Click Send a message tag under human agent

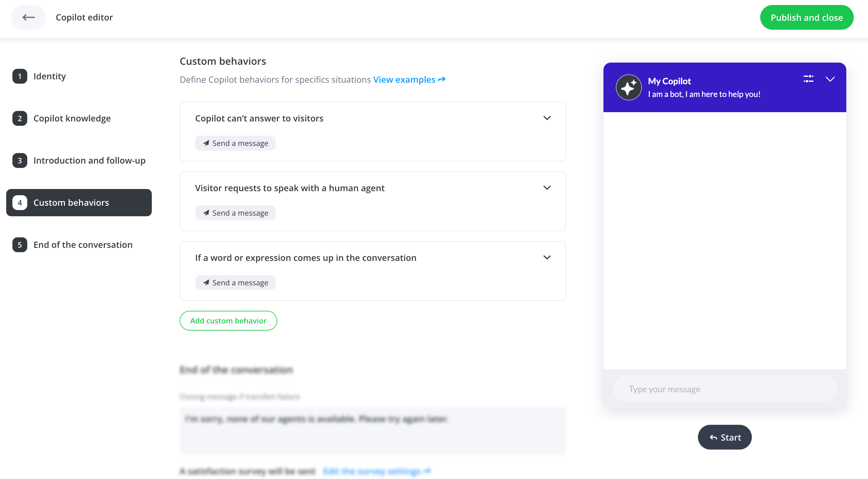[235, 213]
